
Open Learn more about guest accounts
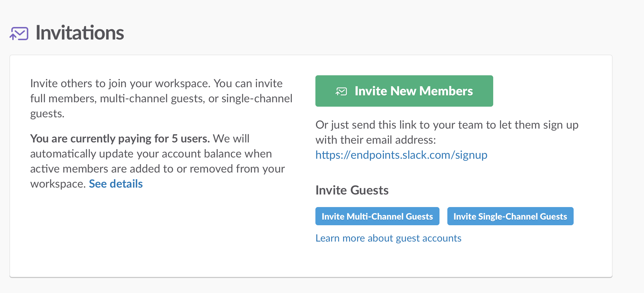click(388, 238)
